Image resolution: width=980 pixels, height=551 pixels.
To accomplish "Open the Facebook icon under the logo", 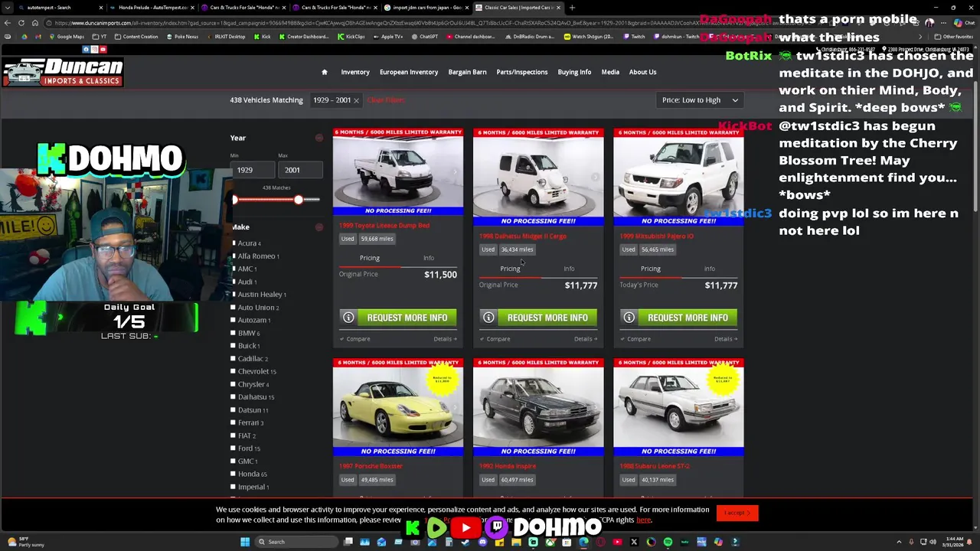I will tap(86, 49).
